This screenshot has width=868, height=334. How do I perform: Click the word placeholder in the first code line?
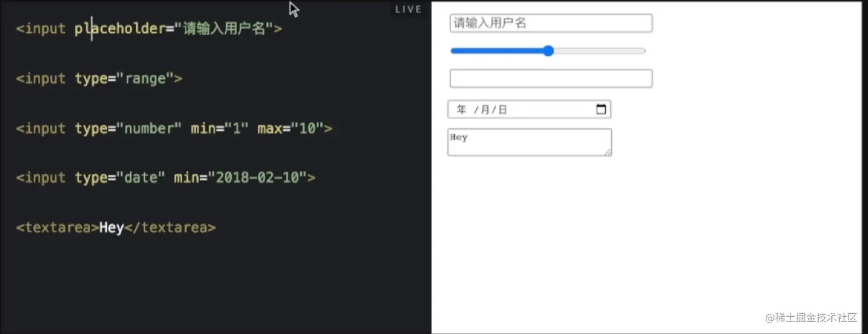click(x=120, y=29)
